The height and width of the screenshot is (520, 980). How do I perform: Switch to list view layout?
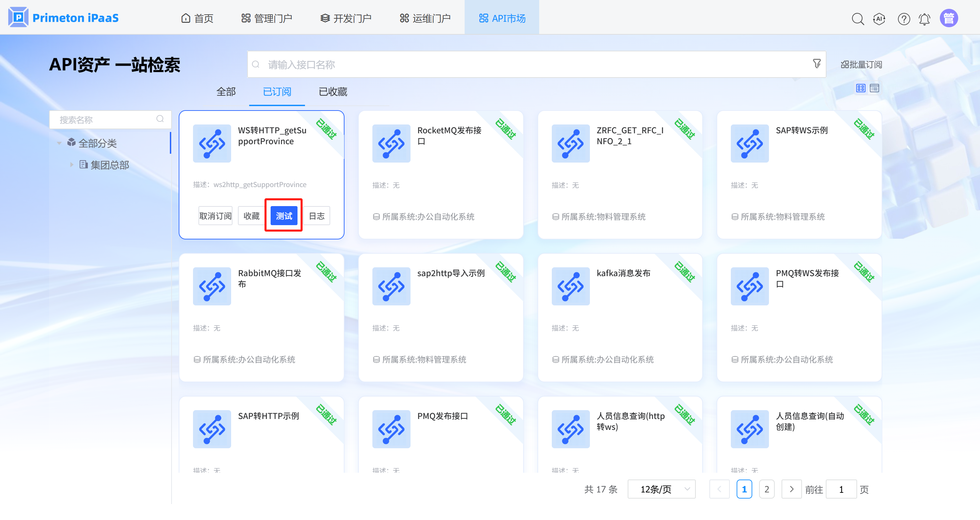click(x=874, y=88)
